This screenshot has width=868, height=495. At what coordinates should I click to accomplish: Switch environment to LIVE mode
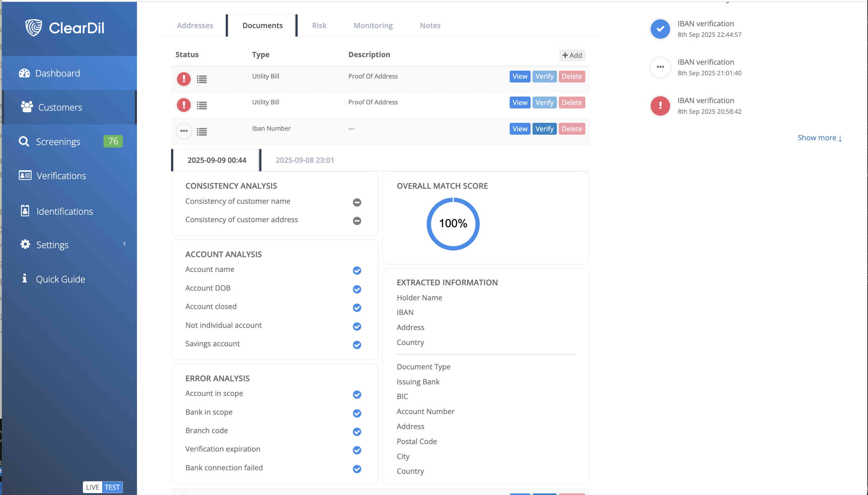pos(92,487)
